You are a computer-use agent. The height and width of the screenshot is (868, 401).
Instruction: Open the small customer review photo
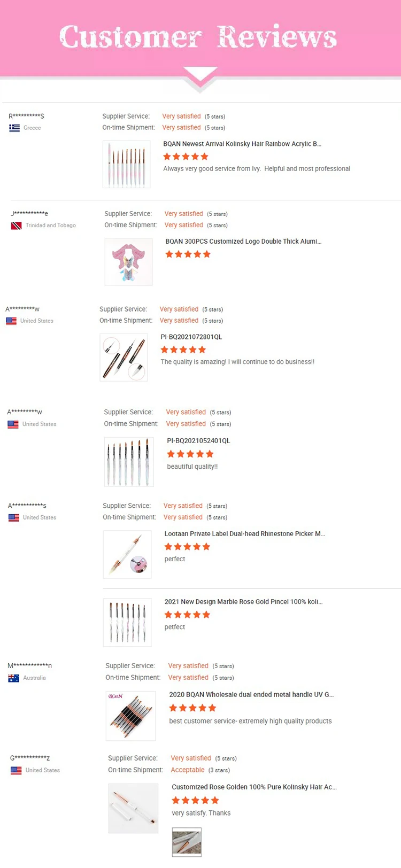tap(187, 842)
